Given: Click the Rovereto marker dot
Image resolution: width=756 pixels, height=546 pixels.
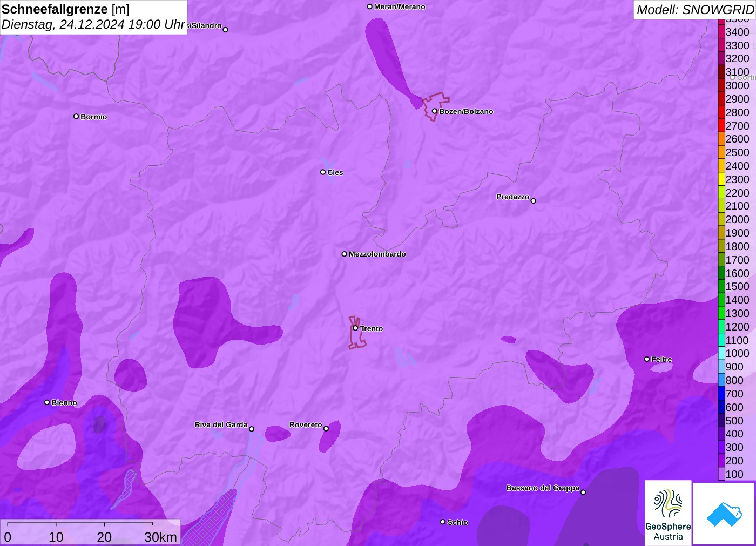Looking at the screenshot, I should [x=326, y=429].
